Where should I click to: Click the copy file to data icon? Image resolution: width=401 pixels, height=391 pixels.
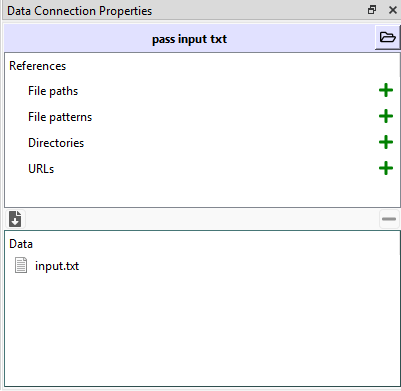[x=15, y=219]
